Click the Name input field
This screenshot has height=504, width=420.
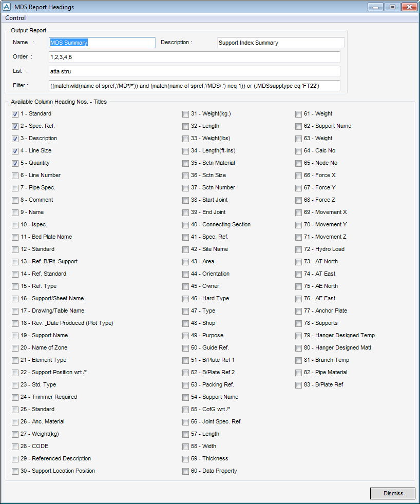[102, 43]
